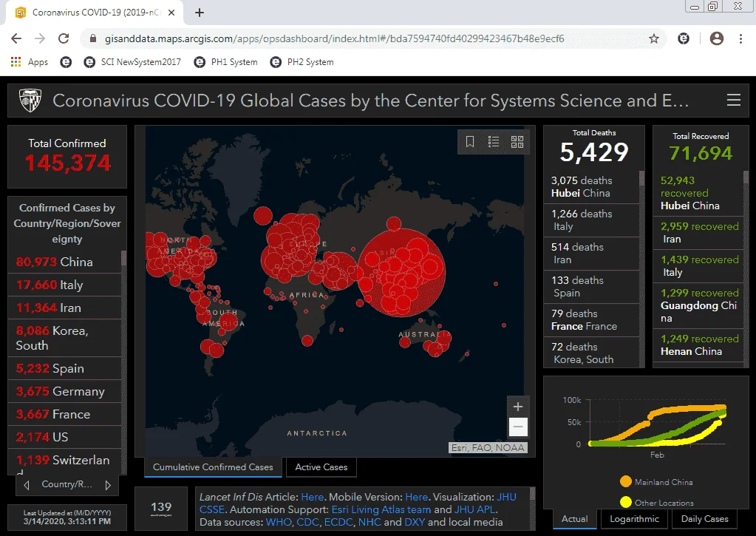The width and height of the screenshot is (756, 536).
Task: Open the Lancet article Here link
Action: click(x=313, y=497)
